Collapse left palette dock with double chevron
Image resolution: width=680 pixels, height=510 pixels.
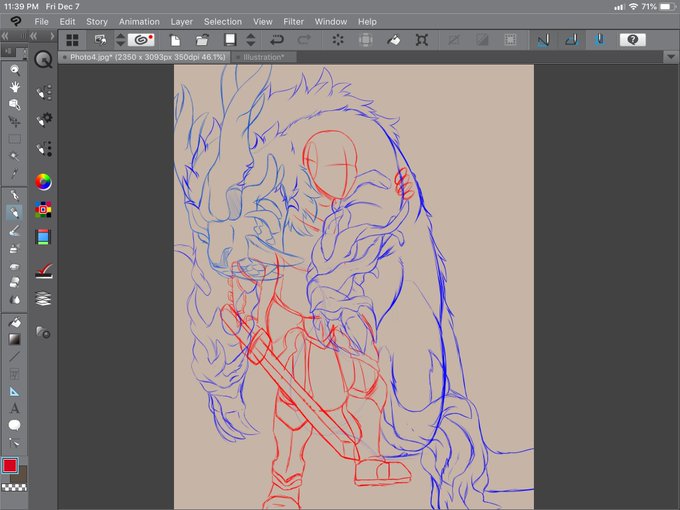pos(5,36)
